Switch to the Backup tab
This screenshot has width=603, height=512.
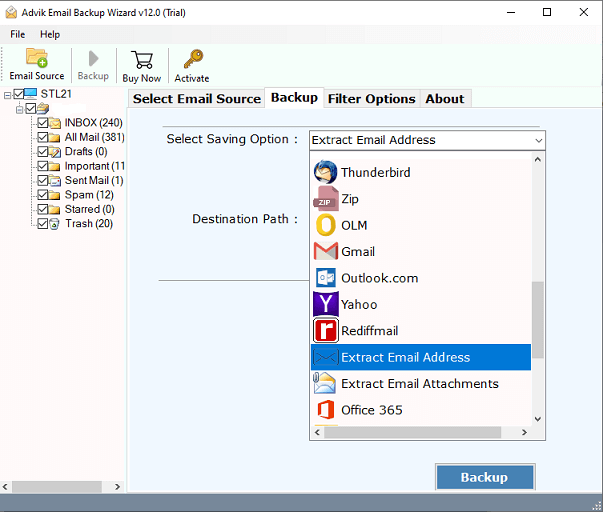coord(294,98)
